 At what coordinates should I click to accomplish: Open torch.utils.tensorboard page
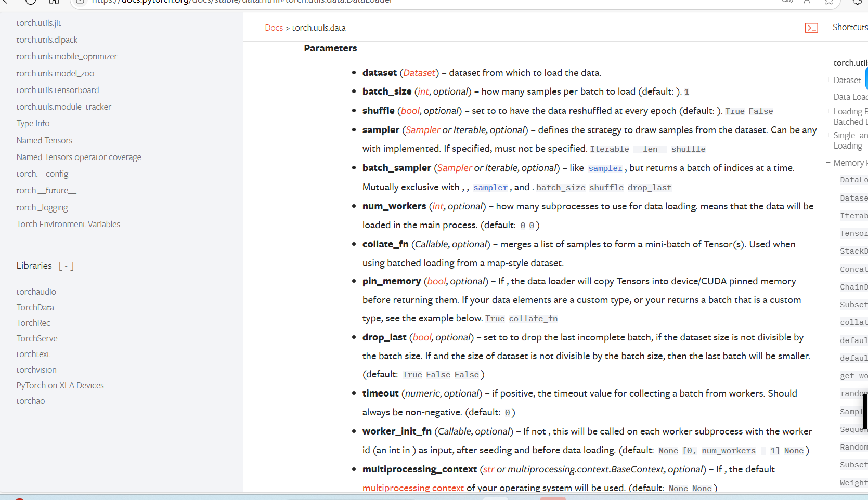(57, 90)
